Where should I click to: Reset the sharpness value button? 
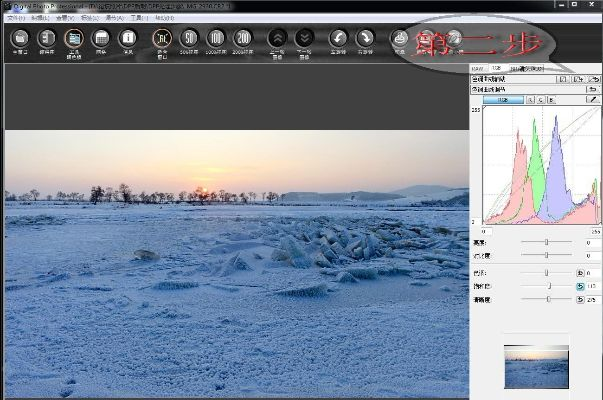[x=580, y=300]
